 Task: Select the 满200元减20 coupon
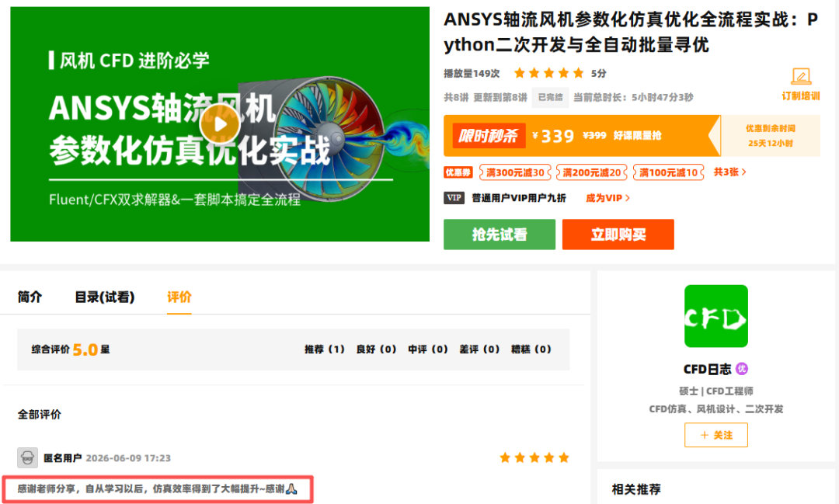click(592, 172)
